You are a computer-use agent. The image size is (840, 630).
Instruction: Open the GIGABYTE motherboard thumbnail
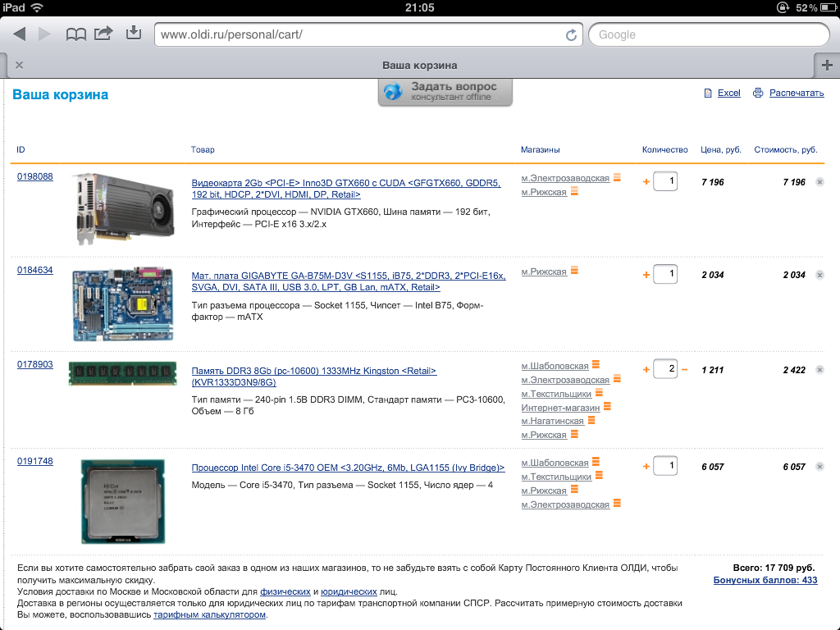tap(123, 304)
